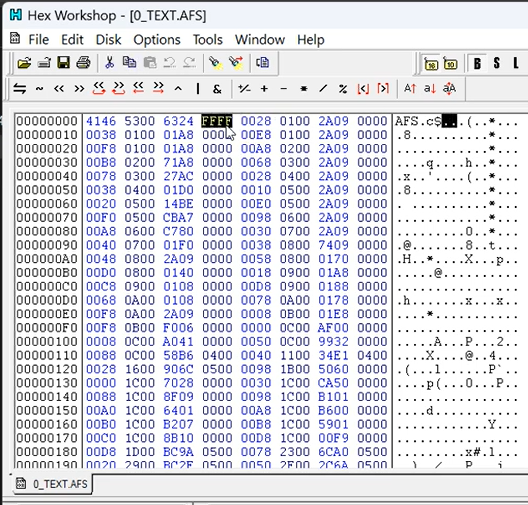Apply the Byte Flip operation icon
Screen dimensions: 528x505
pyautogui.click(x=20, y=89)
